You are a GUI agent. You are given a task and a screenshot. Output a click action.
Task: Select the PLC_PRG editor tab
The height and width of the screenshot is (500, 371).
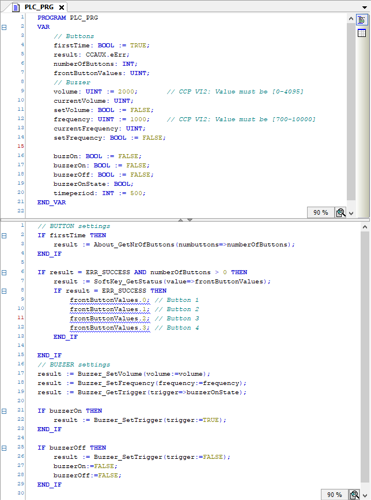(x=39, y=7)
